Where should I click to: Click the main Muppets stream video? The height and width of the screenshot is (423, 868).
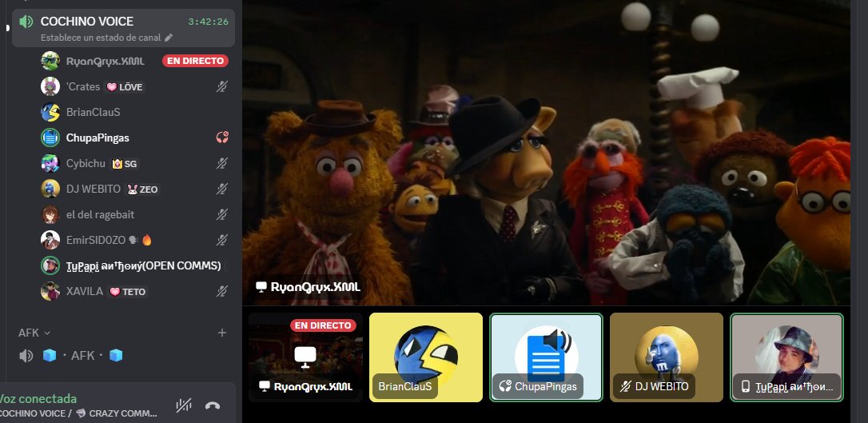[546, 152]
